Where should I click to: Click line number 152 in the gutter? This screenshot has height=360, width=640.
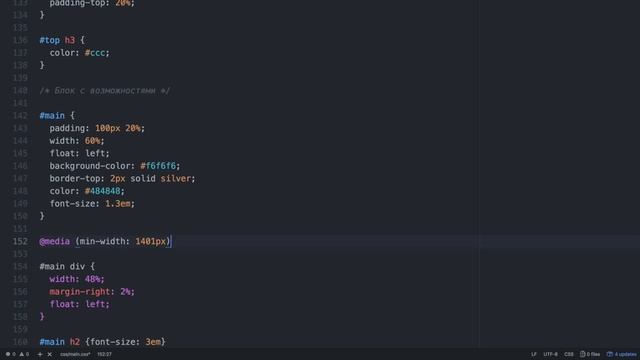tap(20, 241)
